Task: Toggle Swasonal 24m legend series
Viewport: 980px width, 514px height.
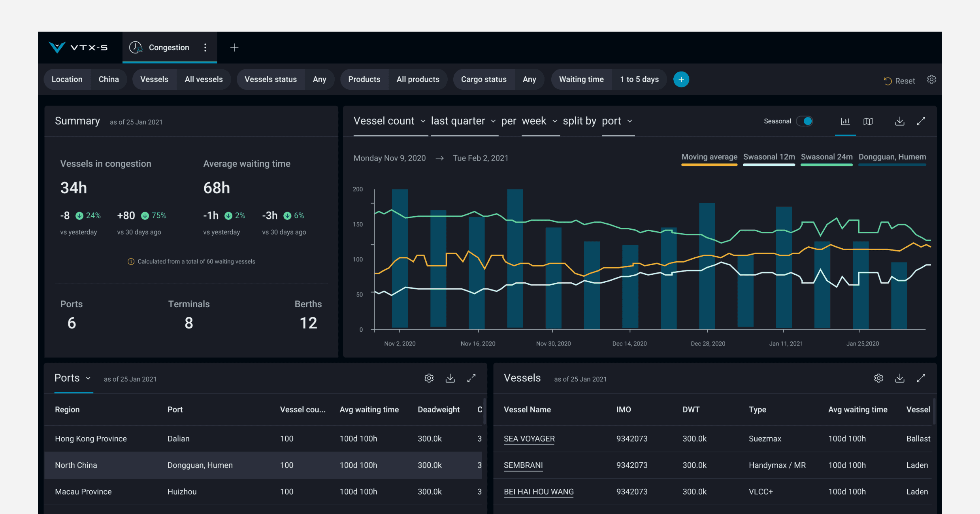Action: click(x=826, y=157)
